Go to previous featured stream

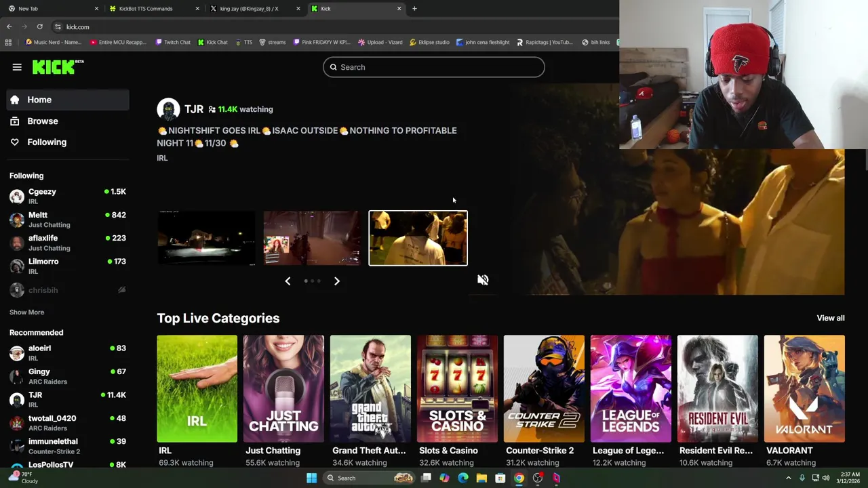[288, 281]
